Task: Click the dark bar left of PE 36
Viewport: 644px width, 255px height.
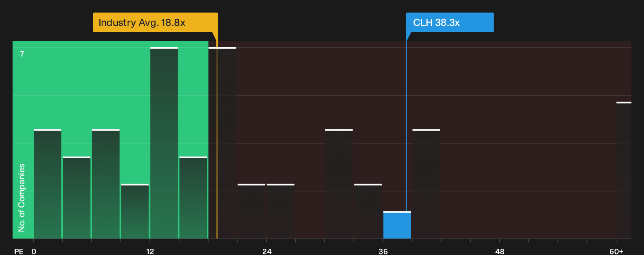Action: coord(368,211)
